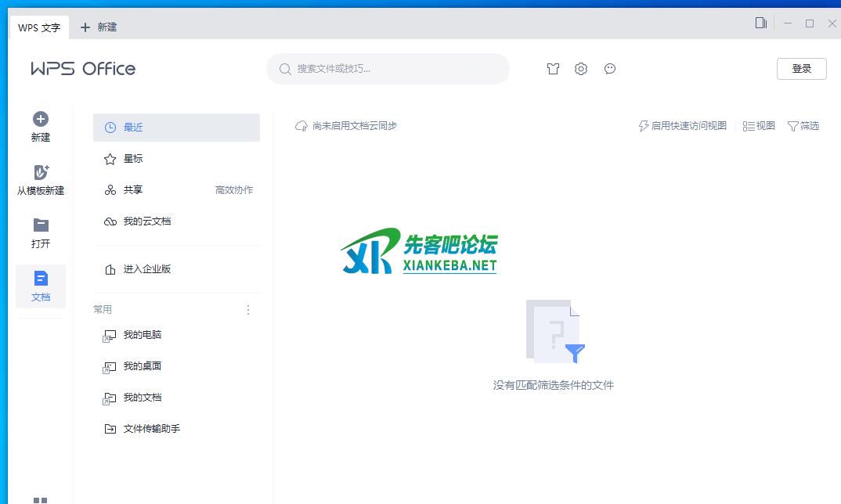Screen dimensions: 841x504
Task: Click the feedback chat bubble icon
Action: [x=610, y=69]
